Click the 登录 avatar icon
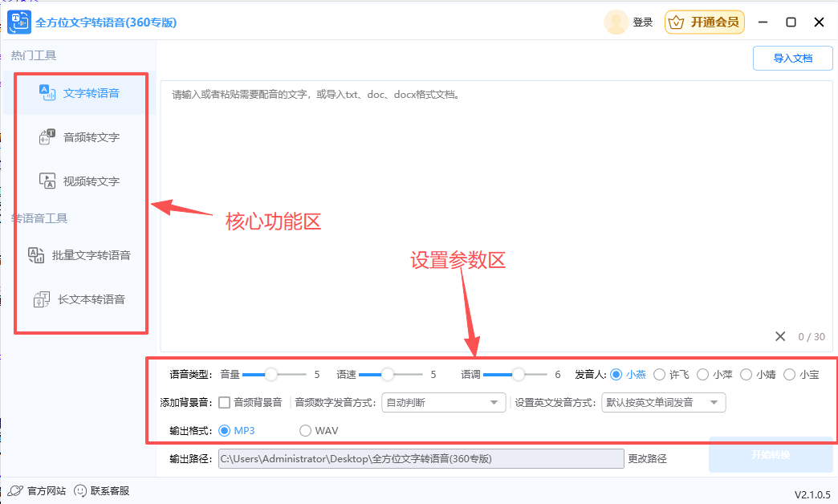 (x=615, y=22)
